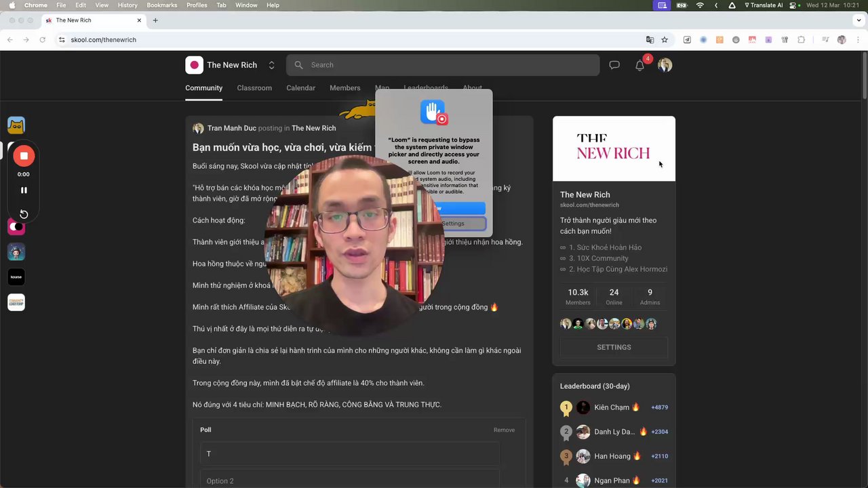868x488 pixels.
Task: Switch to the Community tab
Action: click(x=203, y=88)
